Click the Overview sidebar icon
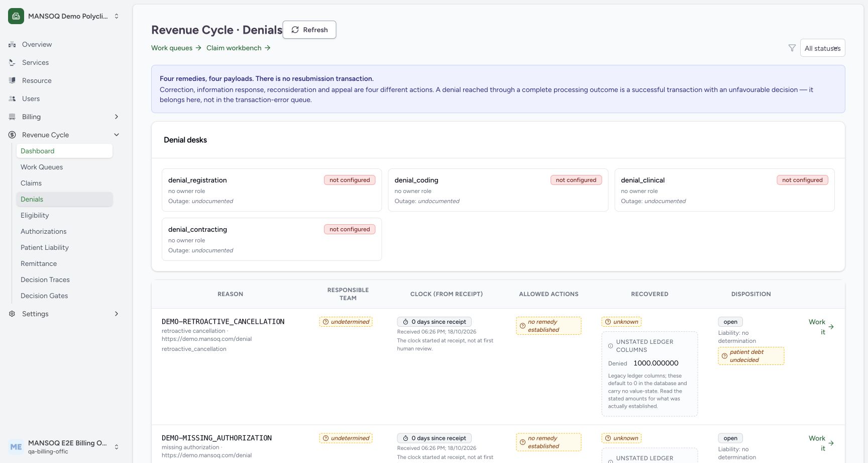This screenshot has width=868, height=463. coord(12,44)
